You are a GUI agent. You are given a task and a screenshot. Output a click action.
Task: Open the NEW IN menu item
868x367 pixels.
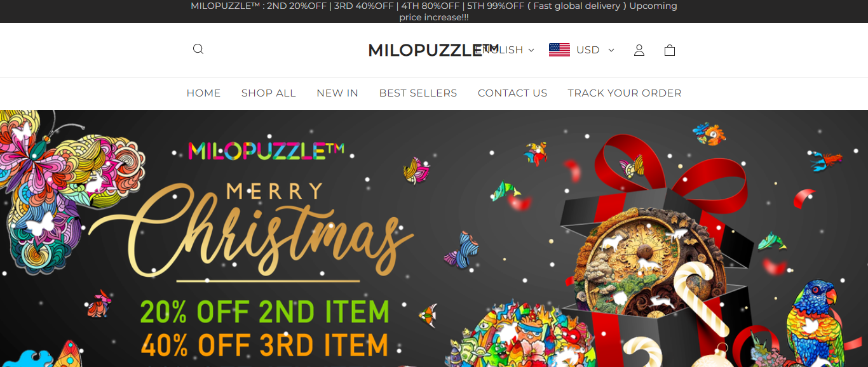click(337, 93)
